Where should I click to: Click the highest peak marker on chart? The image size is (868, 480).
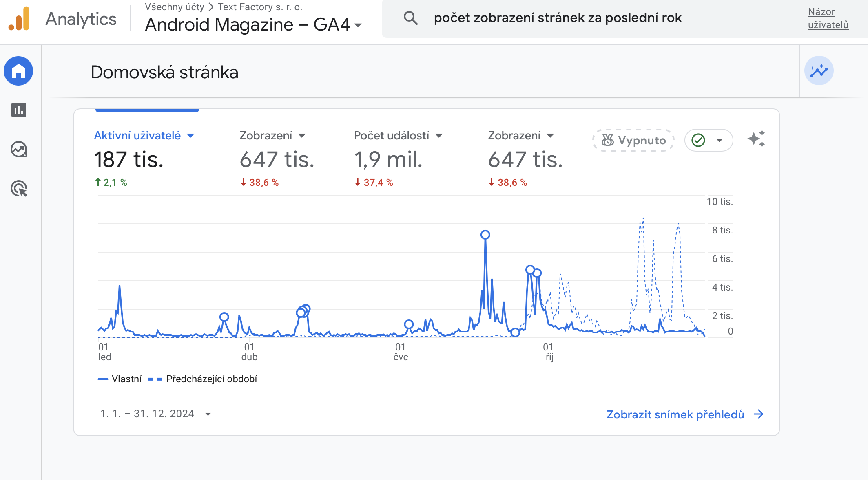point(485,235)
